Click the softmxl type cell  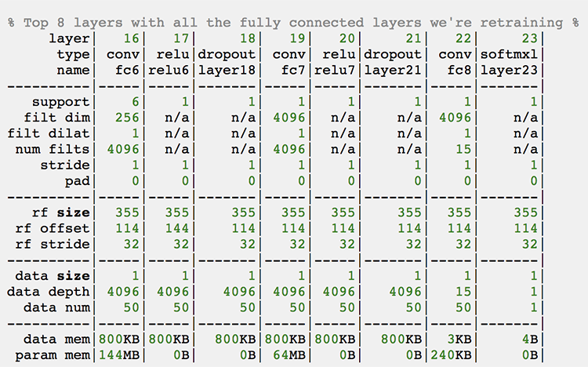point(510,55)
